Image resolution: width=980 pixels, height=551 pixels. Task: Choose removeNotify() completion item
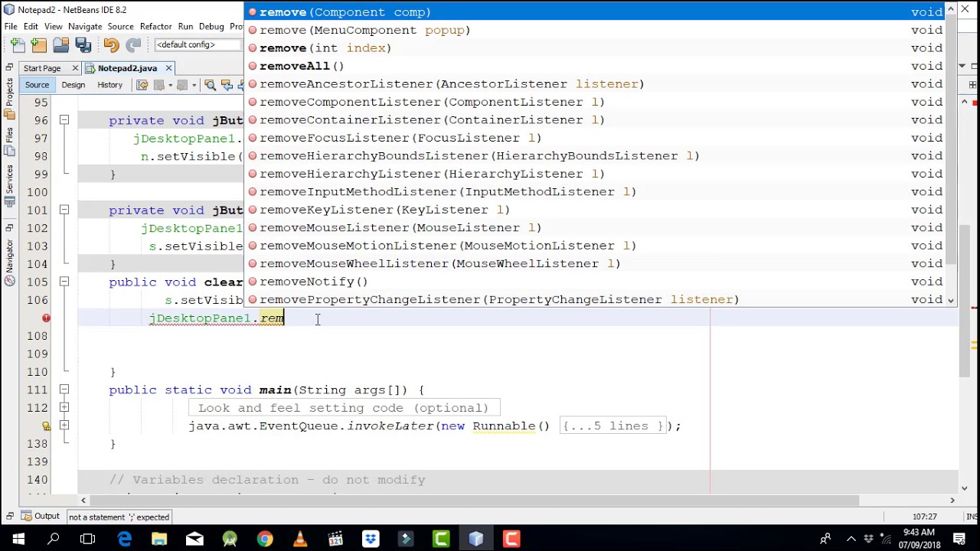[x=596, y=282]
